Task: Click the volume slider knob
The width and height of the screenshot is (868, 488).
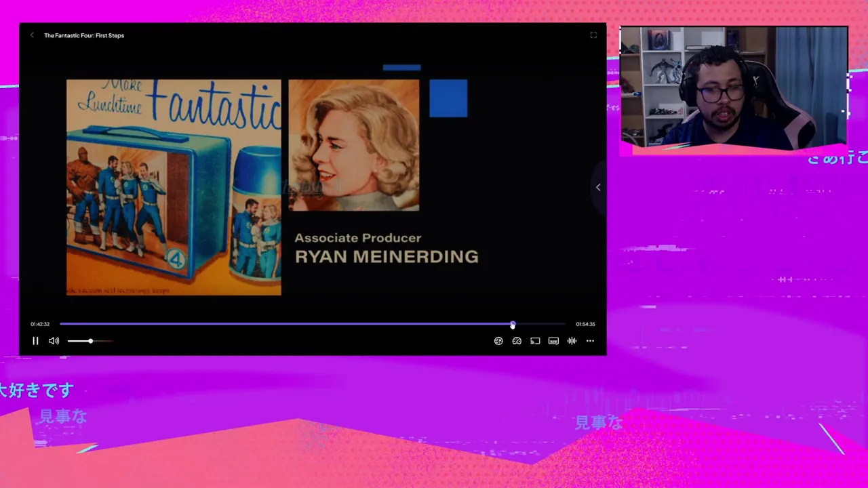Action: tap(90, 341)
